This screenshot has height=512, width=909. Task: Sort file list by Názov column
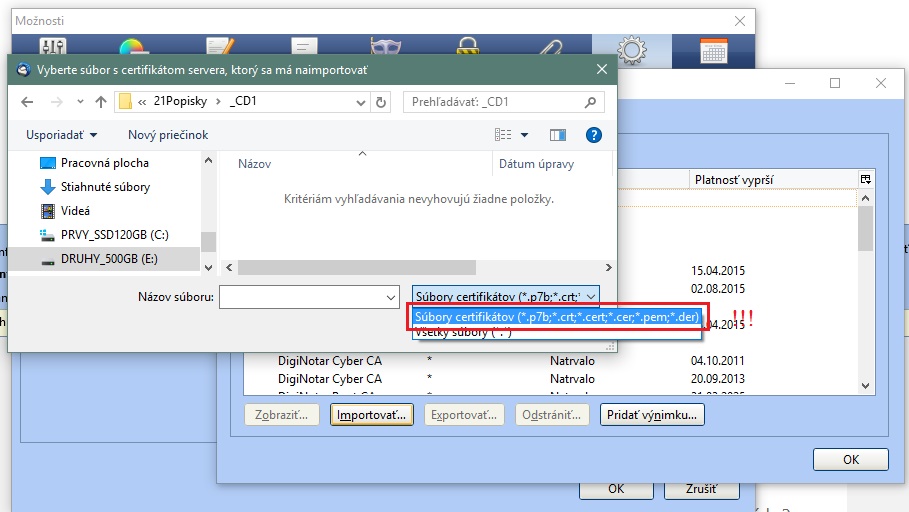pyautogui.click(x=254, y=164)
